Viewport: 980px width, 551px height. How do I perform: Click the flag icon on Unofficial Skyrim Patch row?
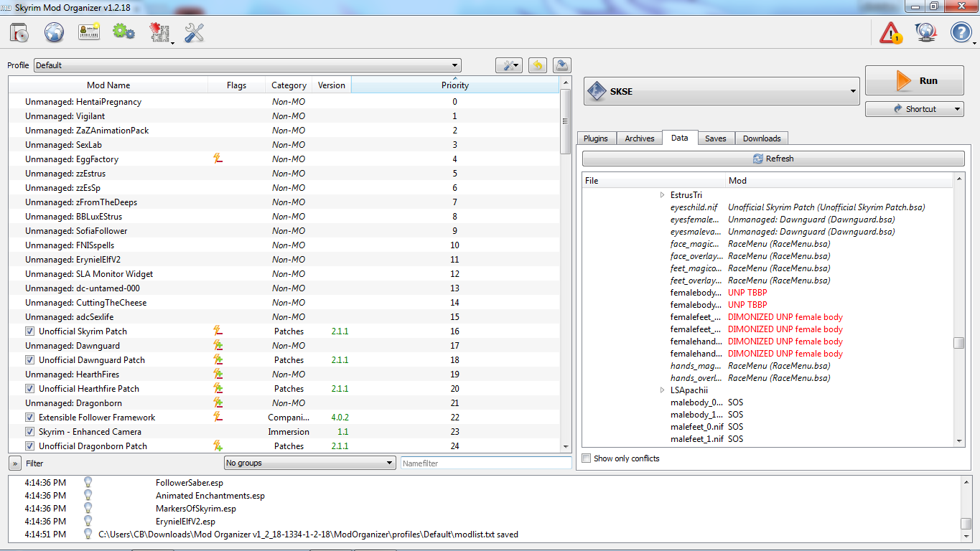point(218,331)
